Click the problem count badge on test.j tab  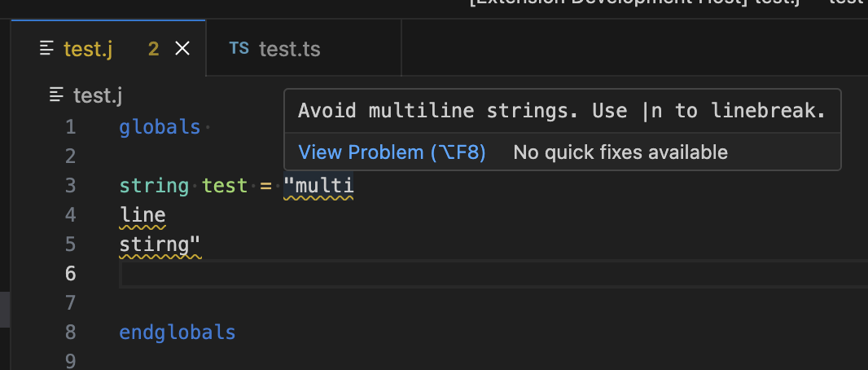pos(153,49)
